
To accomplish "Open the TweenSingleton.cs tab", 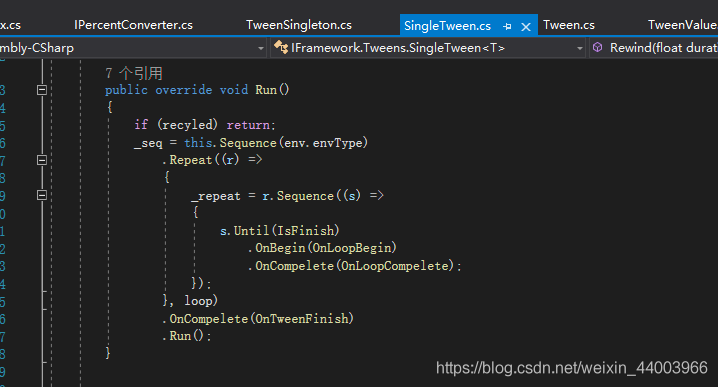I will coord(299,25).
